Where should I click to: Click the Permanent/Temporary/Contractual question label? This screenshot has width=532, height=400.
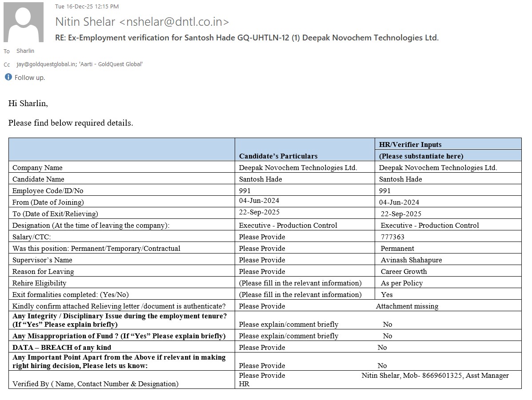96,249
